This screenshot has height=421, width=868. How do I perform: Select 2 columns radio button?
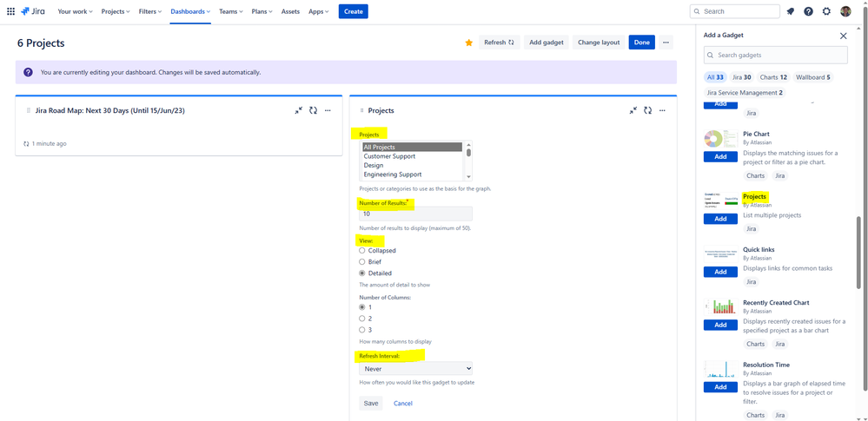coord(362,318)
